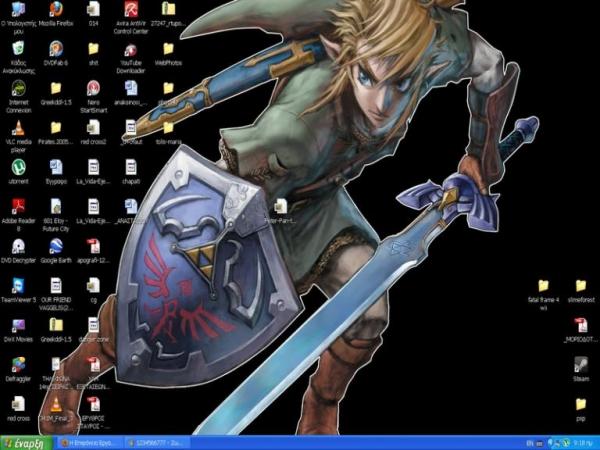Select the DVDFab 6 icon
Viewport: 600px width, 450px height.
(x=55, y=48)
